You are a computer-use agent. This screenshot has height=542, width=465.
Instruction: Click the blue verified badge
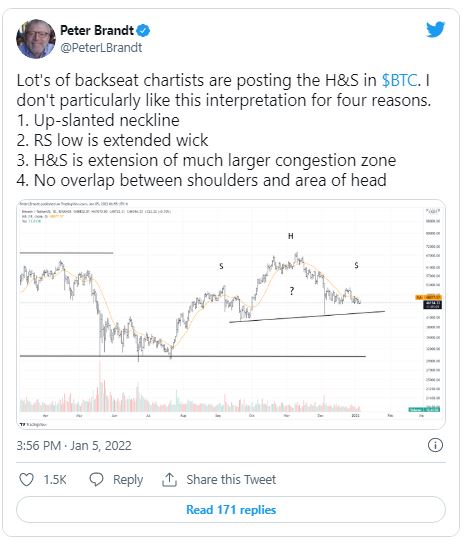click(143, 31)
